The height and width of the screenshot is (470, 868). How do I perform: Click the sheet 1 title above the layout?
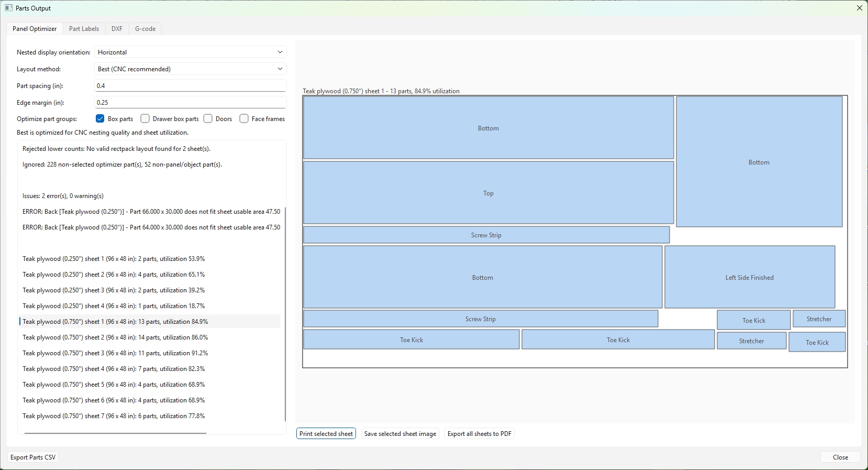[x=381, y=91]
